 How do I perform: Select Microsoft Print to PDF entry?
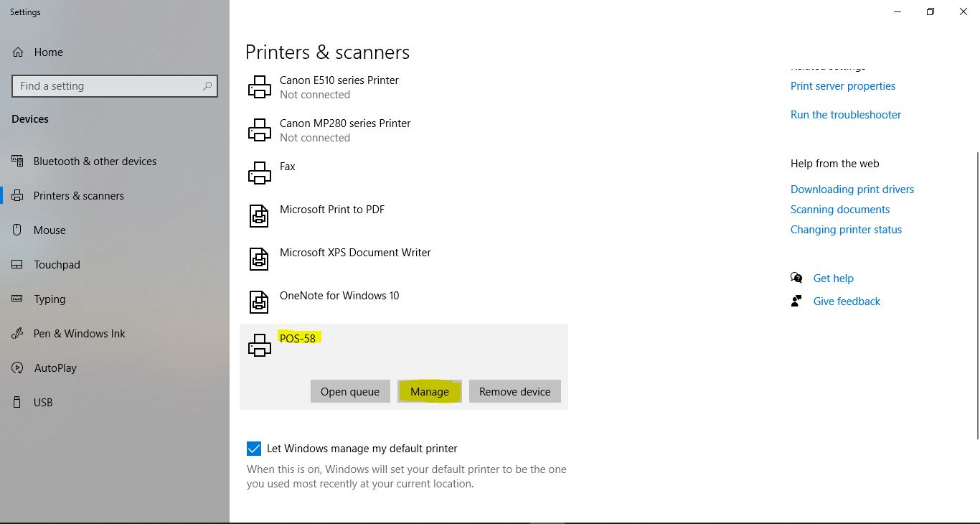(404, 216)
